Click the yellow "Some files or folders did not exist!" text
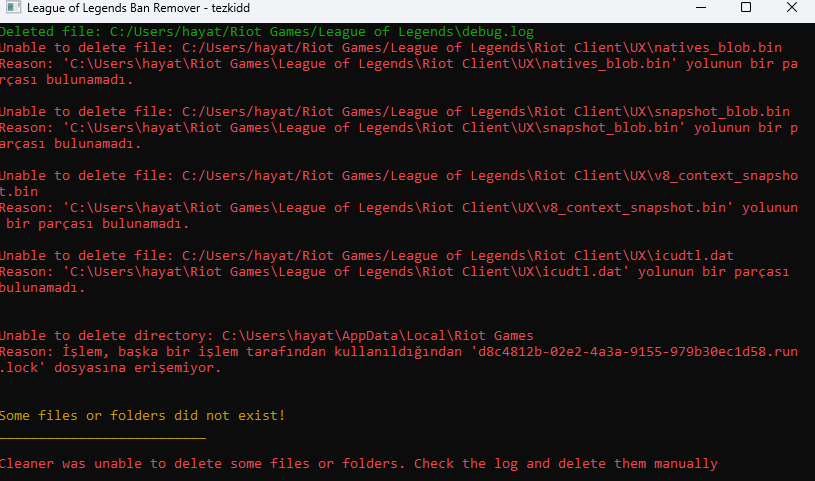 (142, 416)
